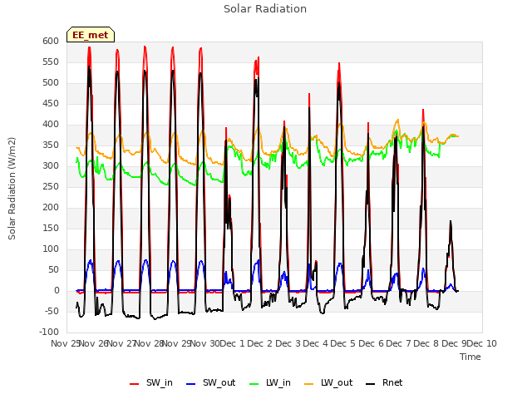Select the SW_in legend entry
The width and height of the screenshot is (532, 399).
(151, 382)
